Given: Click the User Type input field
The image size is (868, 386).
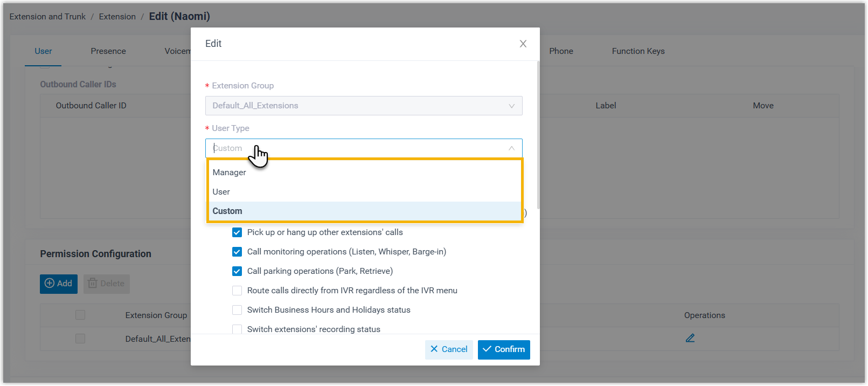Looking at the screenshot, I should tap(356, 148).
